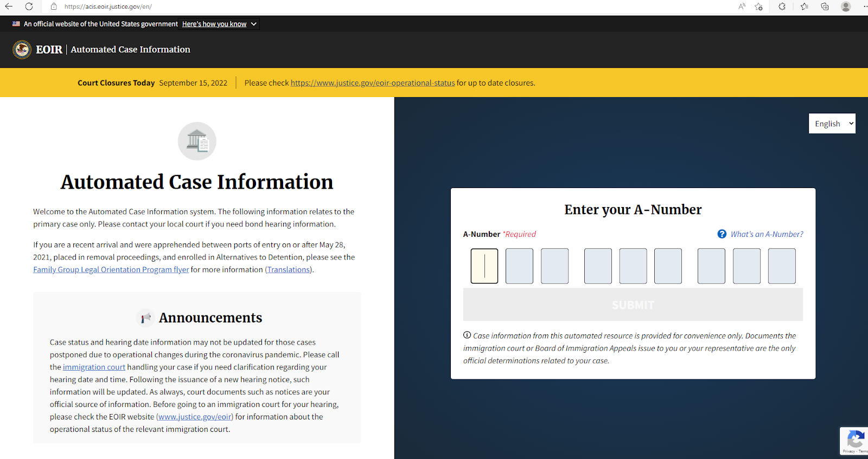Expand the "Here's how you know" banner
868x459 pixels.
click(219, 24)
